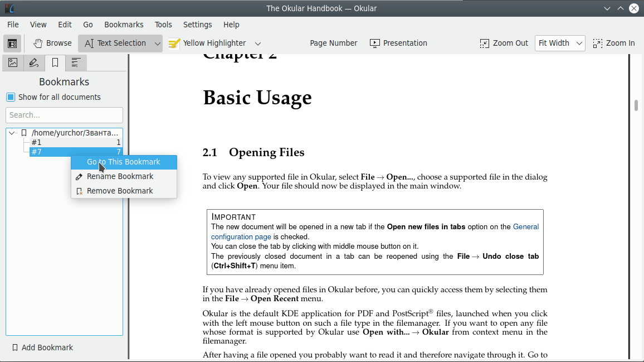644x362 pixels.
Task: Open the Text Selection dropdown arrow
Action: coord(158,44)
